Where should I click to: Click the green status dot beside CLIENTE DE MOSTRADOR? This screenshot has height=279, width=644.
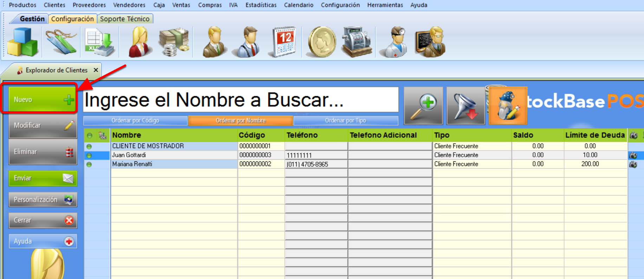tap(89, 146)
